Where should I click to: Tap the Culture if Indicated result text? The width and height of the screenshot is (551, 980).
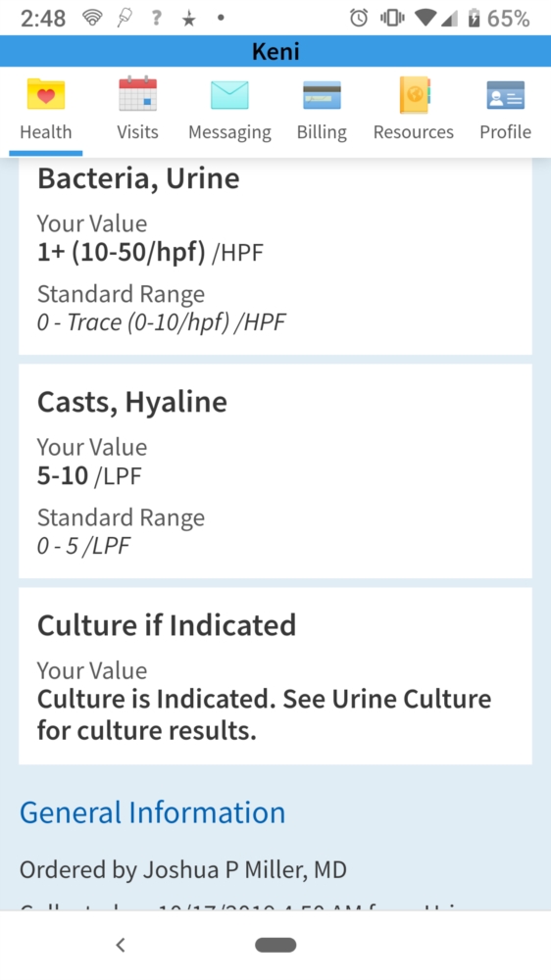point(264,714)
